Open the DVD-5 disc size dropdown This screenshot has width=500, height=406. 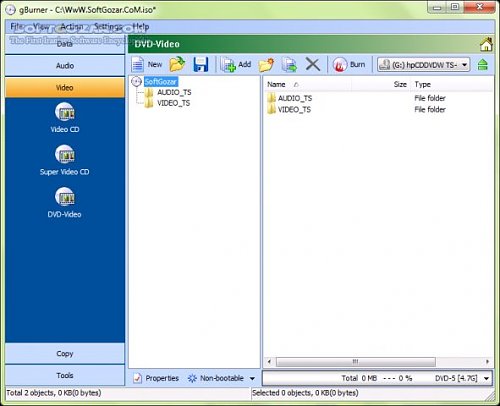486,378
